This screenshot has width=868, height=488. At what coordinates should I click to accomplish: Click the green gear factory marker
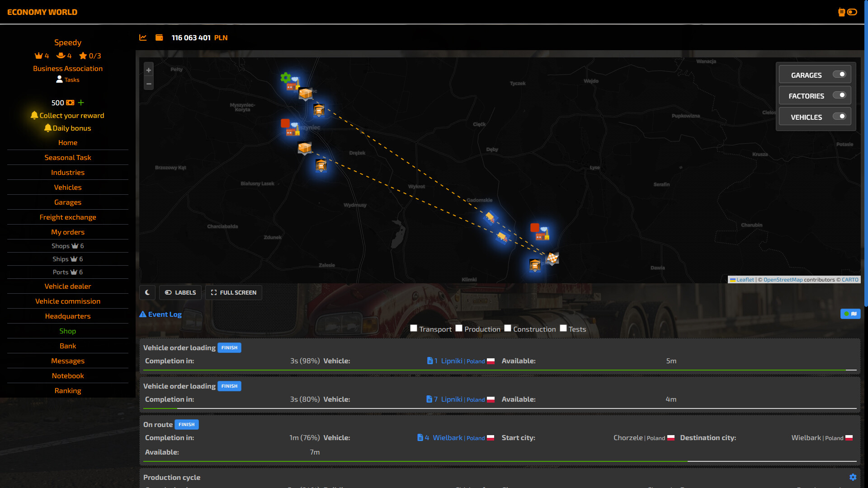click(x=286, y=78)
